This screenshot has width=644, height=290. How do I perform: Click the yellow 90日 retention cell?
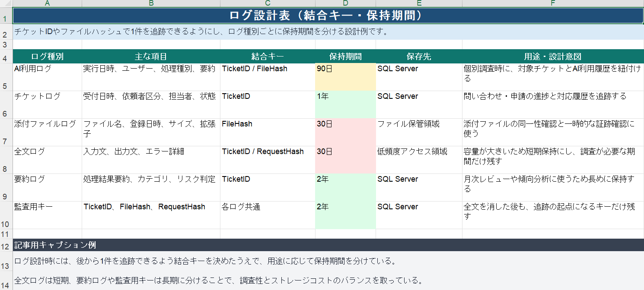point(345,77)
